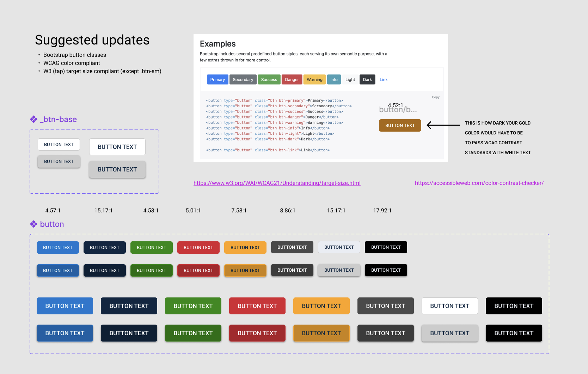
Task: Select the _btn-base component title
Action: [x=58, y=120]
